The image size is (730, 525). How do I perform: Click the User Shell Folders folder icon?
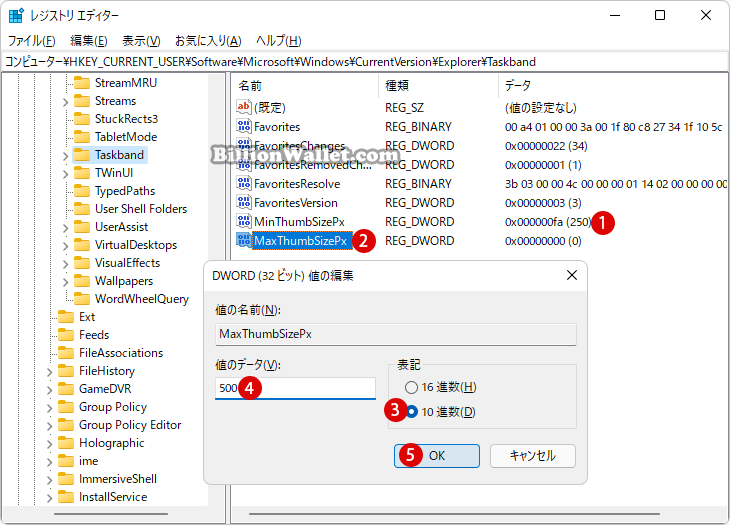[82, 209]
